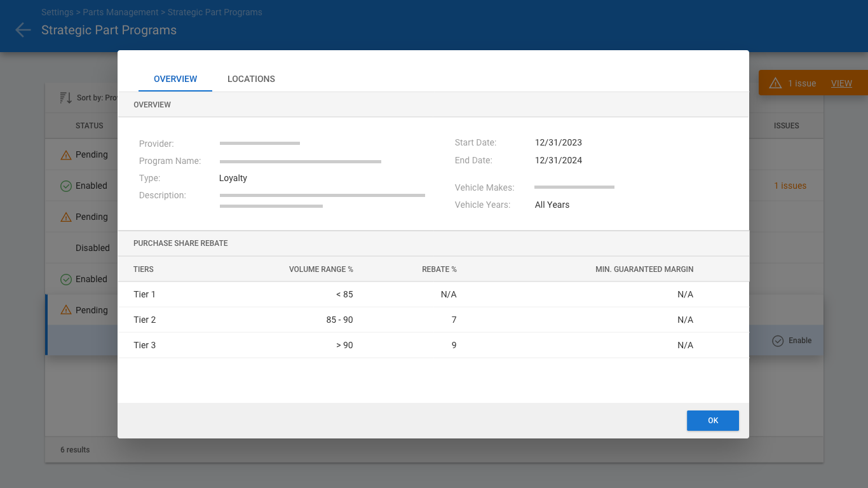The image size is (868, 488).
Task: Click the ISSUES column header
Action: [787, 126]
